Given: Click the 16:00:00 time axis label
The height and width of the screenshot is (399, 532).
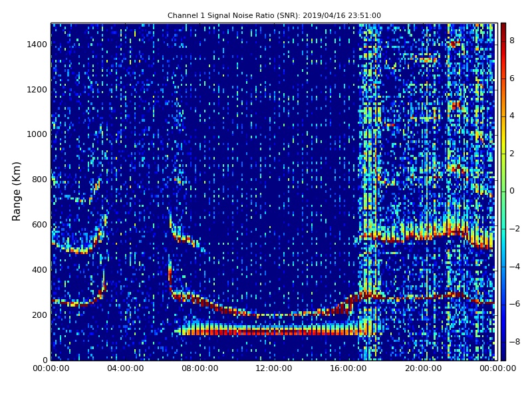Looking at the screenshot, I should pos(348,368).
